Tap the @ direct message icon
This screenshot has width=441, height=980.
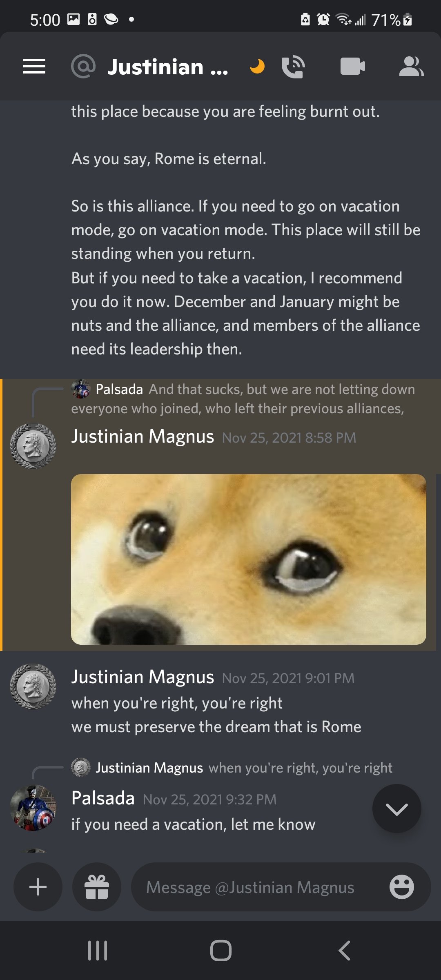(x=83, y=66)
